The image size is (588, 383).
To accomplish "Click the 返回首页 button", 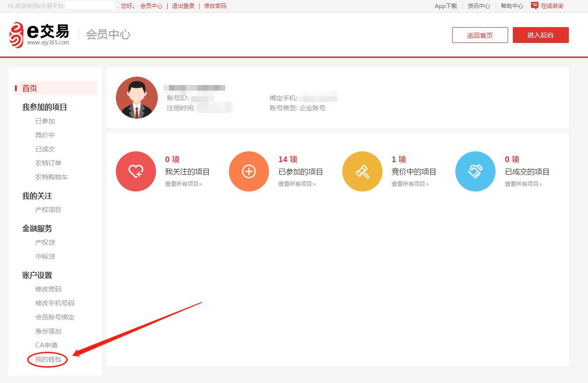I will point(480,35).
